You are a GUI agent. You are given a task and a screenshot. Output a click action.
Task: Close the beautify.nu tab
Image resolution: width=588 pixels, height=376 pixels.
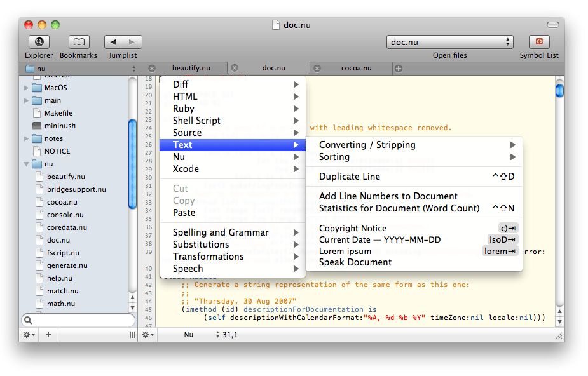(152, 69)
